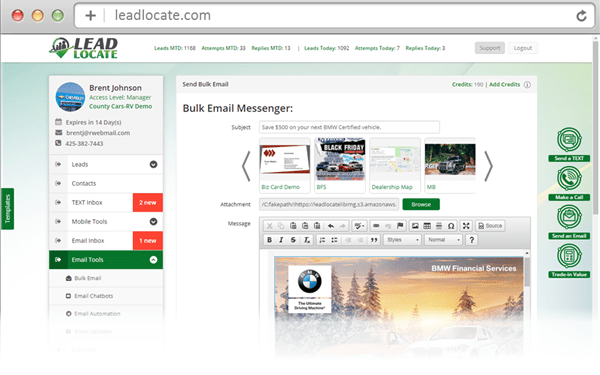Open the Normal paragraph format dropdown
The width and height of the screenshot is (600, 375).
443,240
